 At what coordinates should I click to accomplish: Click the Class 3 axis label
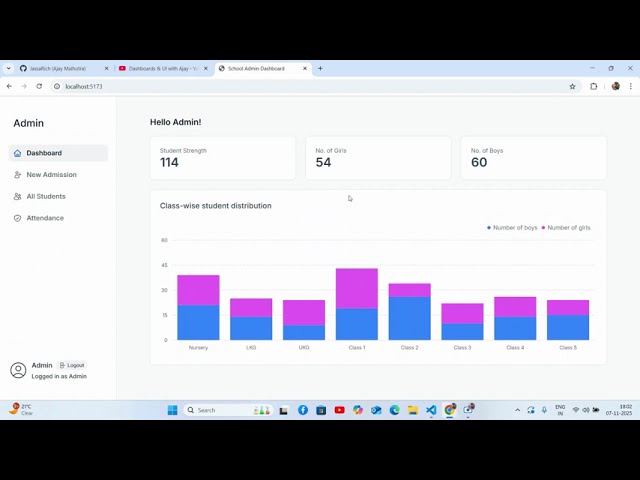coord(462,348)
